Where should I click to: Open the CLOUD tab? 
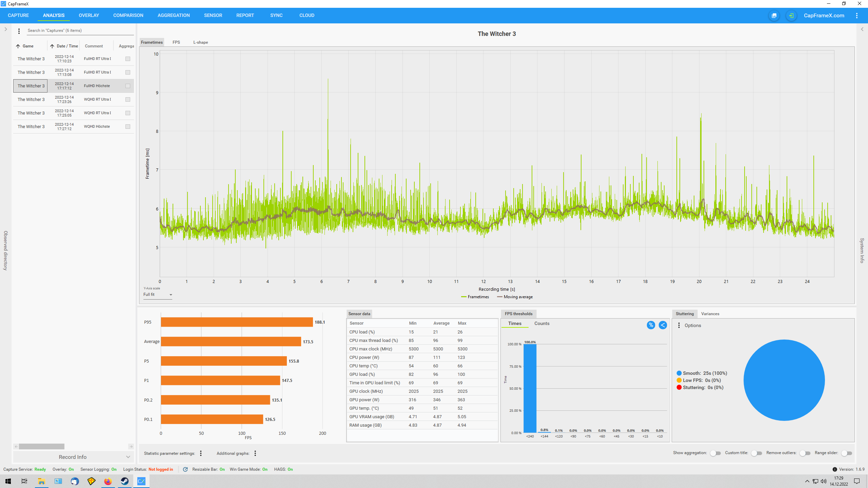pyautogui.click(x=307, y=16)
